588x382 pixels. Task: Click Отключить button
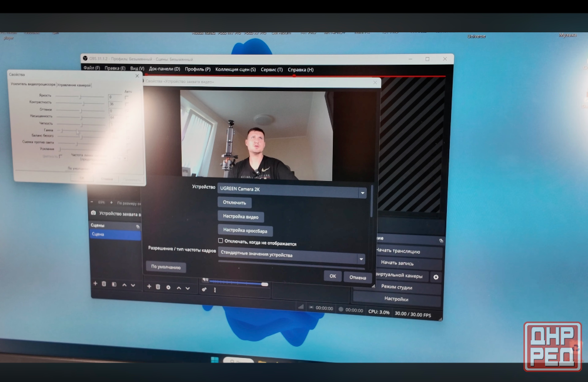click(x=235, y=202)
